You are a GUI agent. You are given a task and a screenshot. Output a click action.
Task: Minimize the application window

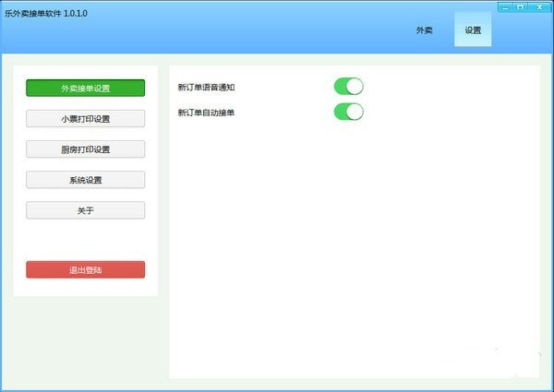pyautogui.click(x=506, y=7)
